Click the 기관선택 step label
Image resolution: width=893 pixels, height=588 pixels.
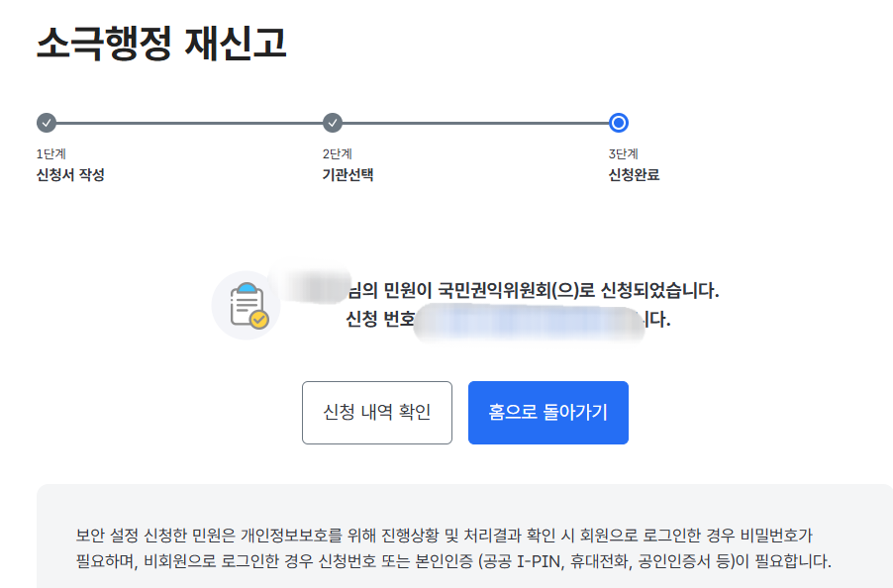click(x=347, y=175)
